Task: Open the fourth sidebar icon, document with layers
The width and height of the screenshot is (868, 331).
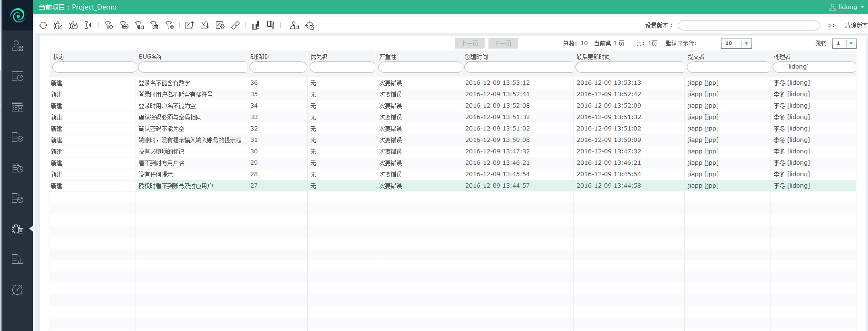Action: coord(17,137)
